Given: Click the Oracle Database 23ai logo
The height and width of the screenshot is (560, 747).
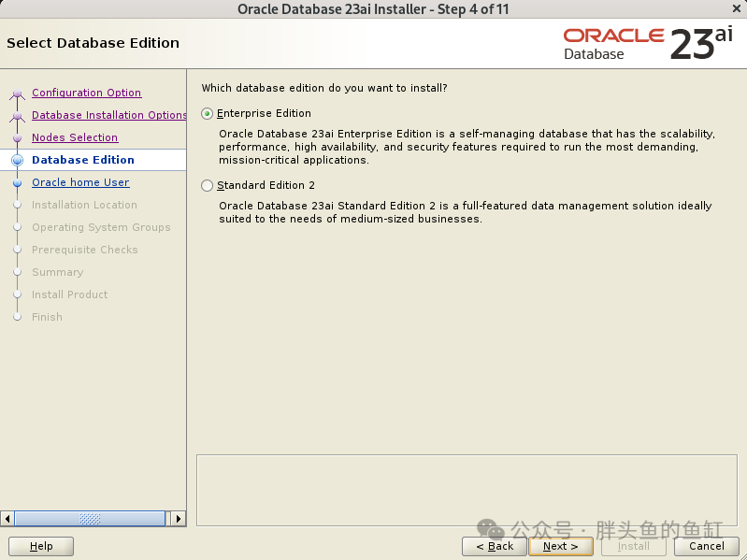Looking at the screenshot, I should point(648,44).
